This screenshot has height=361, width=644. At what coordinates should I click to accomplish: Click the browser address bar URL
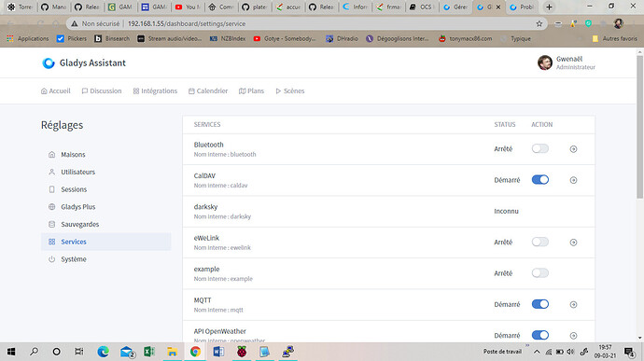187,24
